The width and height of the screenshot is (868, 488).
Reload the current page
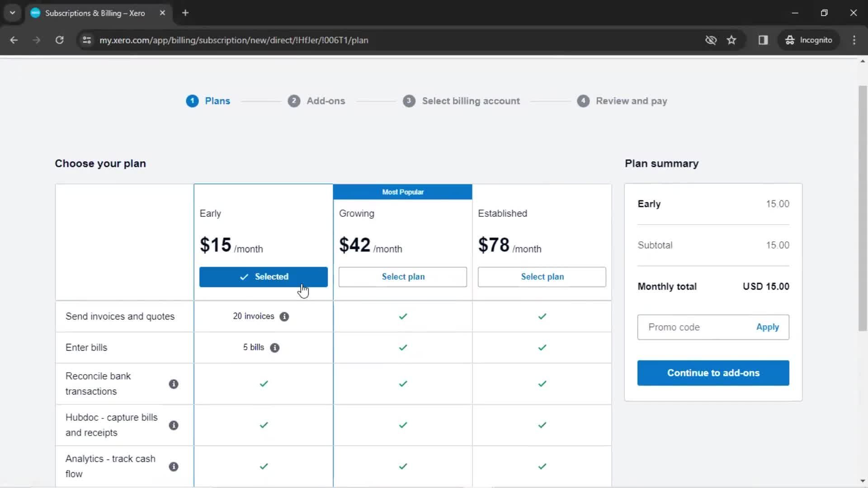[x=59, y=40]
